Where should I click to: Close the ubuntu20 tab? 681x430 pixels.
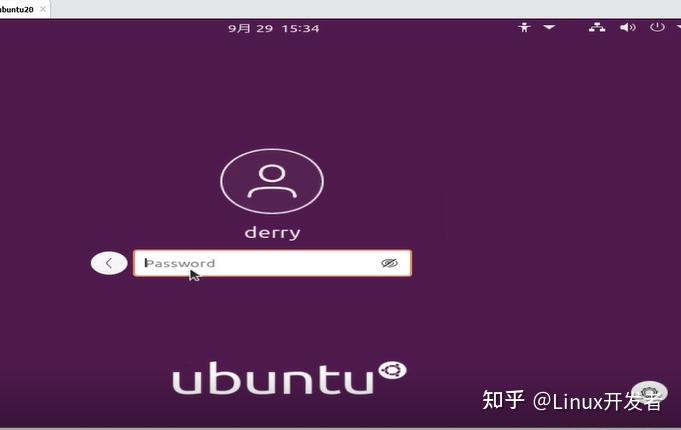coord(43,8)
